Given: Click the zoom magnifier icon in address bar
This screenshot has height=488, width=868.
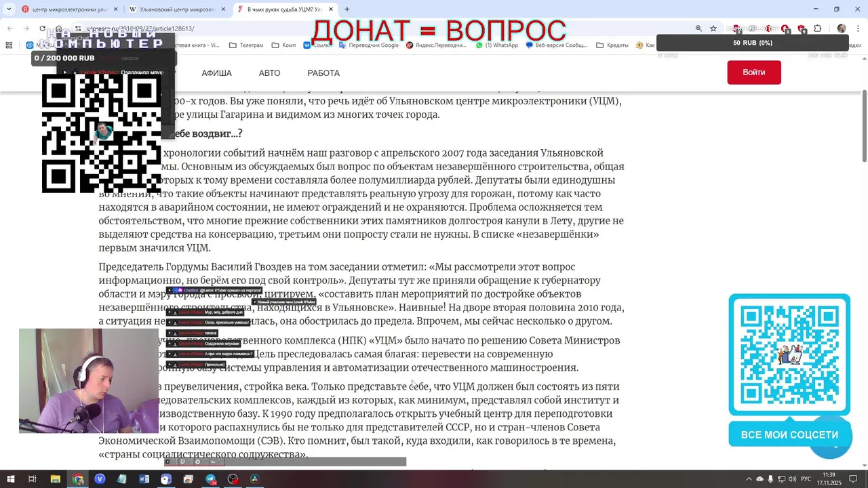Looking at the screenshot, I should (x=698, y=28).
